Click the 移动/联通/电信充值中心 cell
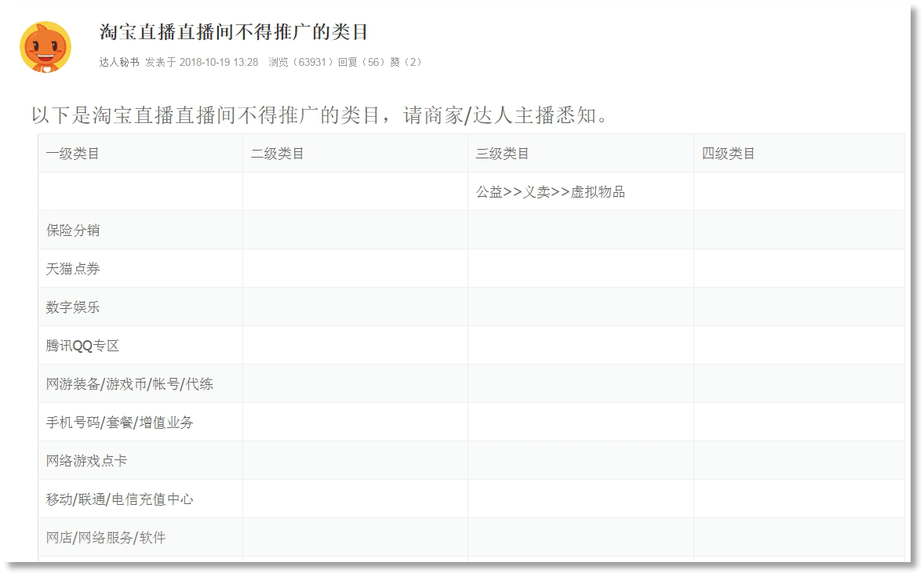 (x=119, y=499)
